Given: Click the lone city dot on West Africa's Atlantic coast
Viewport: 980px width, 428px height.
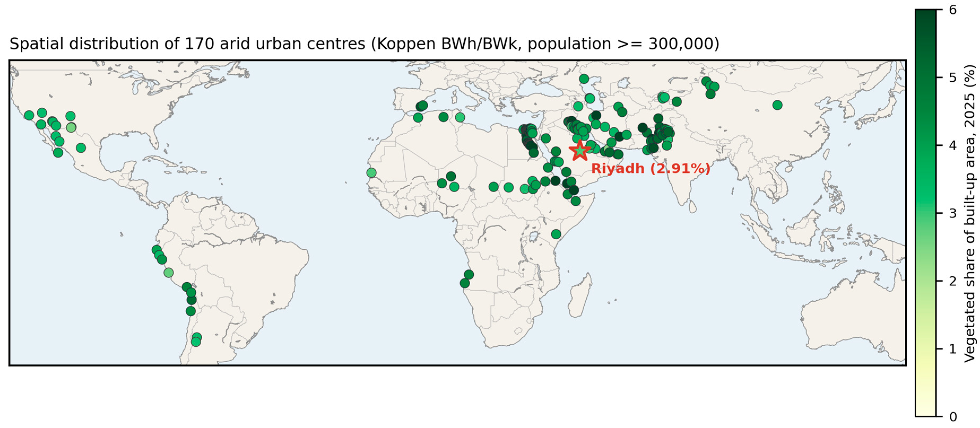Looking at the screenshot, I should (x=371, y=173).
